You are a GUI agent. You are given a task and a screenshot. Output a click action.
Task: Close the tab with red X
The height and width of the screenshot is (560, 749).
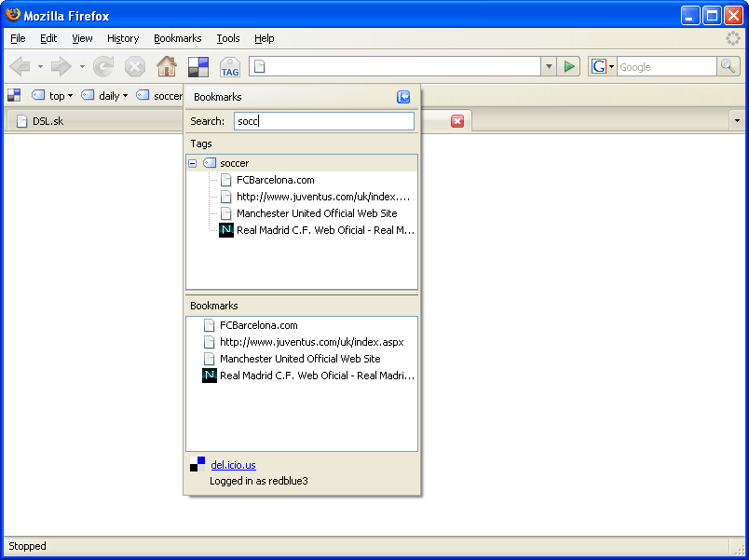tap(457, 121)
